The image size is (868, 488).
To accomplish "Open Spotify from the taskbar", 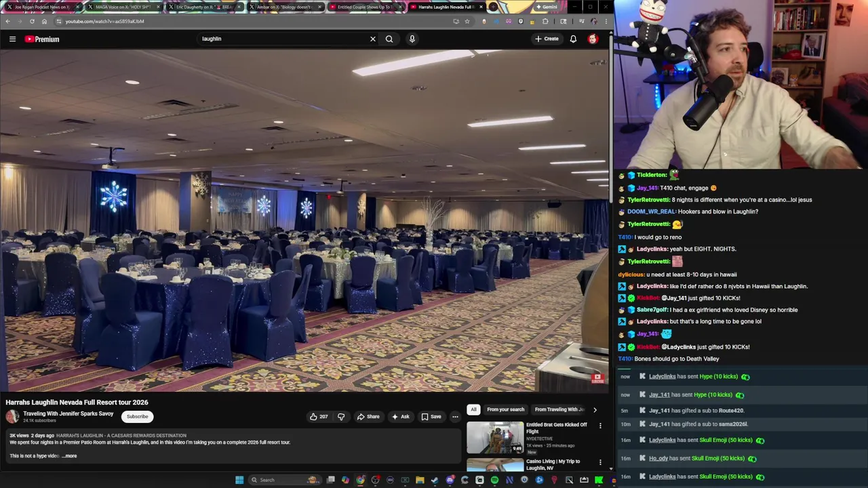I will coord(494,480).
